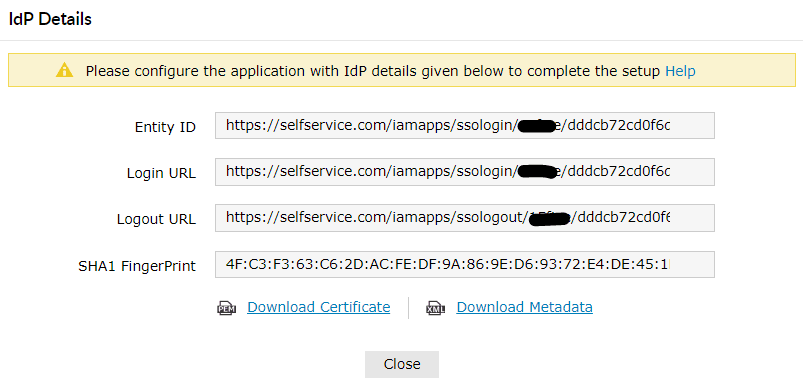This screenshot has height=385, width=803.
Task: Open the Help link in the banner
Action: coord(680,71)
